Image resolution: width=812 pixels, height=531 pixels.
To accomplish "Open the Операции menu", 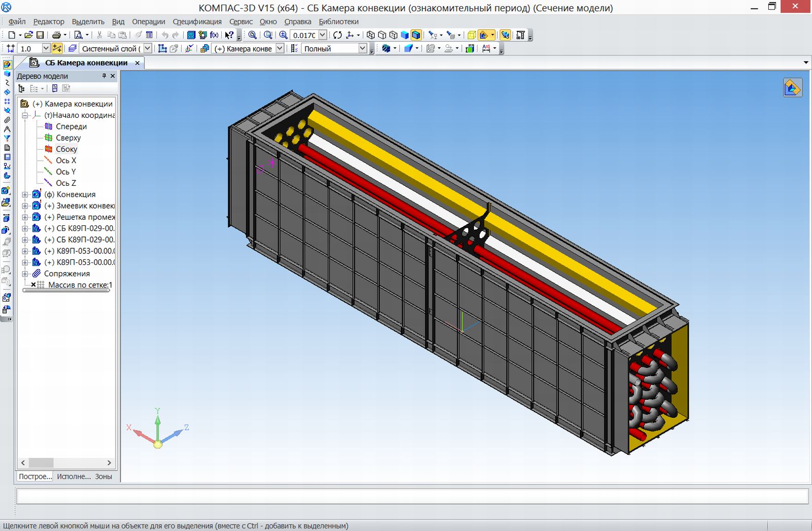I will 148,22.
